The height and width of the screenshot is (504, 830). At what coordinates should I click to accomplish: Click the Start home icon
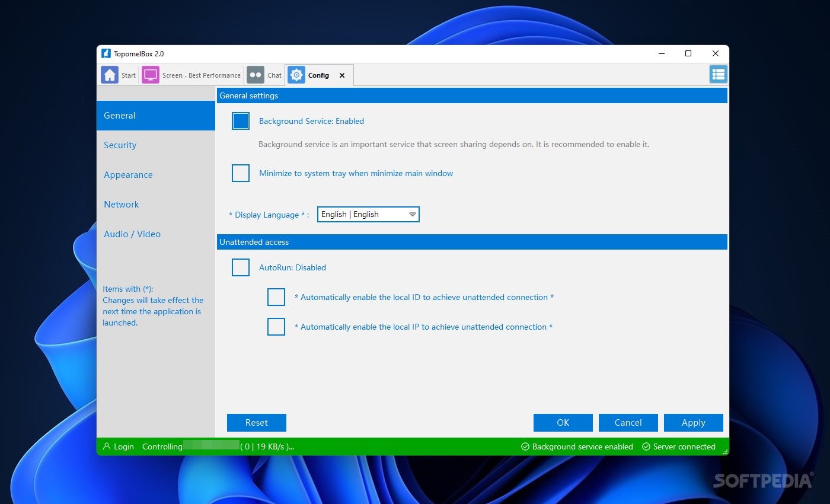110,75
